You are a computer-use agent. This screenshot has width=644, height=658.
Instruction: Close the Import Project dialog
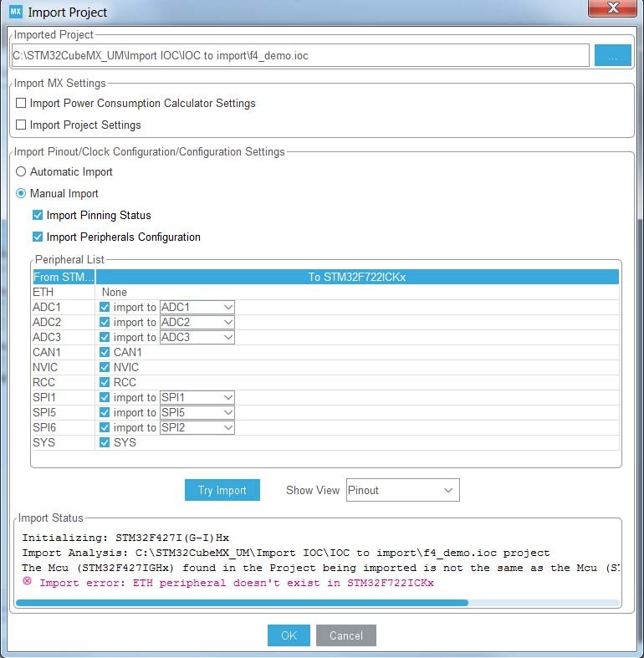pos(612,8)
